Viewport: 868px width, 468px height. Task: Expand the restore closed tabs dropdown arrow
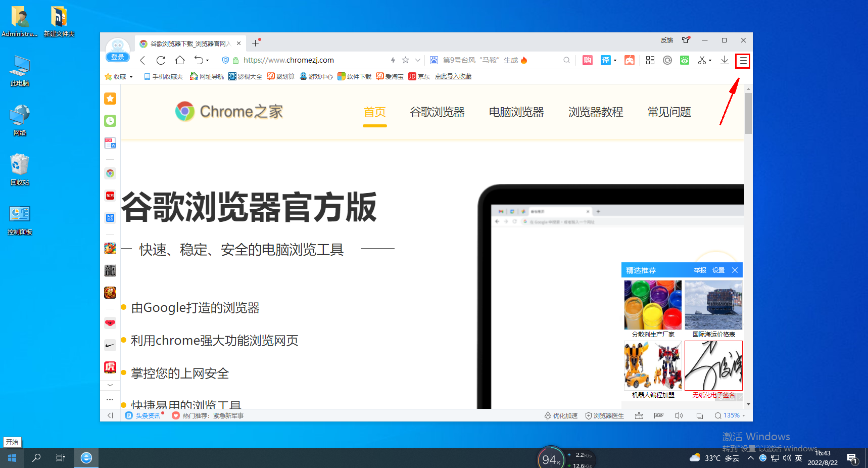(207, 61)
